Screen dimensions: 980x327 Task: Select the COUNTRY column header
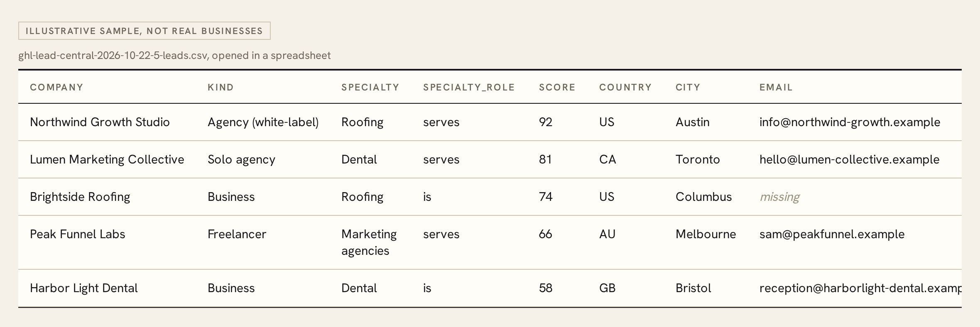pos(625,87)
